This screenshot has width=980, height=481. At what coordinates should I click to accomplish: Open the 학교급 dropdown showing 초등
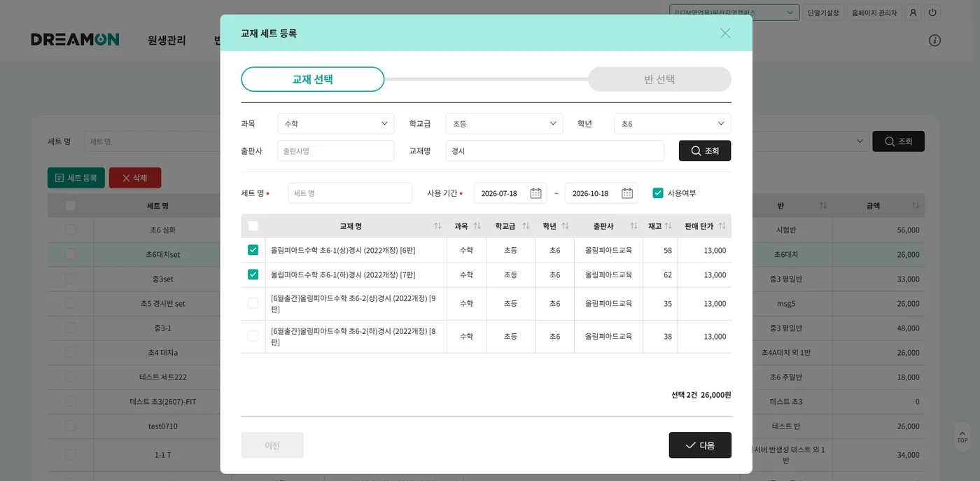(504, 123)
